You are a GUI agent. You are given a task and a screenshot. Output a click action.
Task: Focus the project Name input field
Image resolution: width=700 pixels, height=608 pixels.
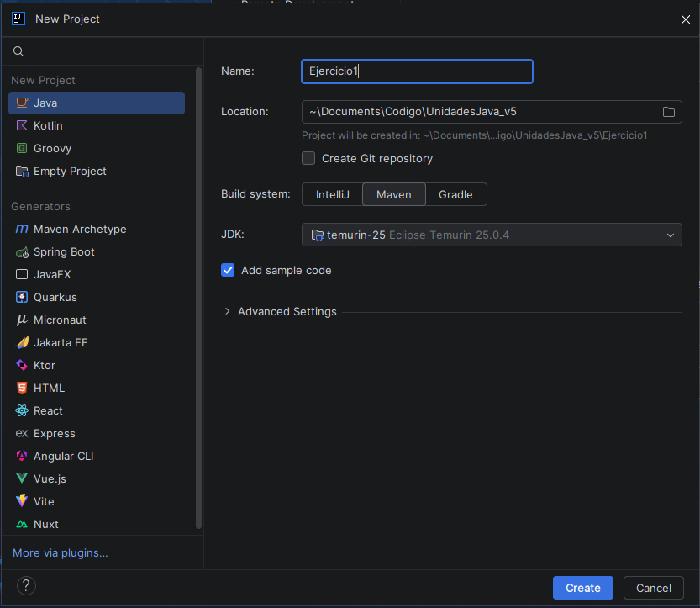pos(418,71)
